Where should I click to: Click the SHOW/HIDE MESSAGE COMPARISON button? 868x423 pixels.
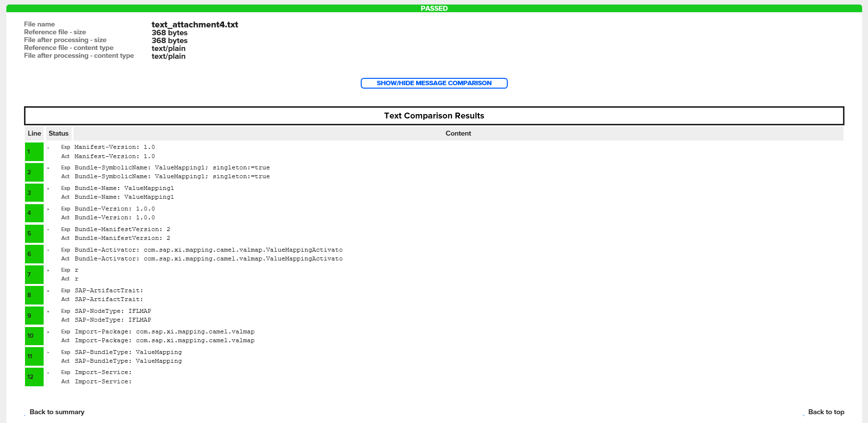click(434, 83)
